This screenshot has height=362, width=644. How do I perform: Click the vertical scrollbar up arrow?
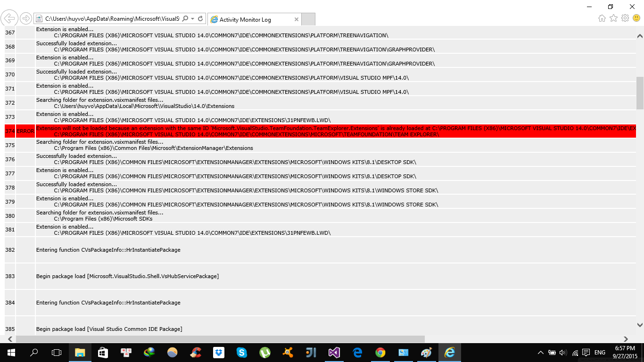[x=640, y=36]
